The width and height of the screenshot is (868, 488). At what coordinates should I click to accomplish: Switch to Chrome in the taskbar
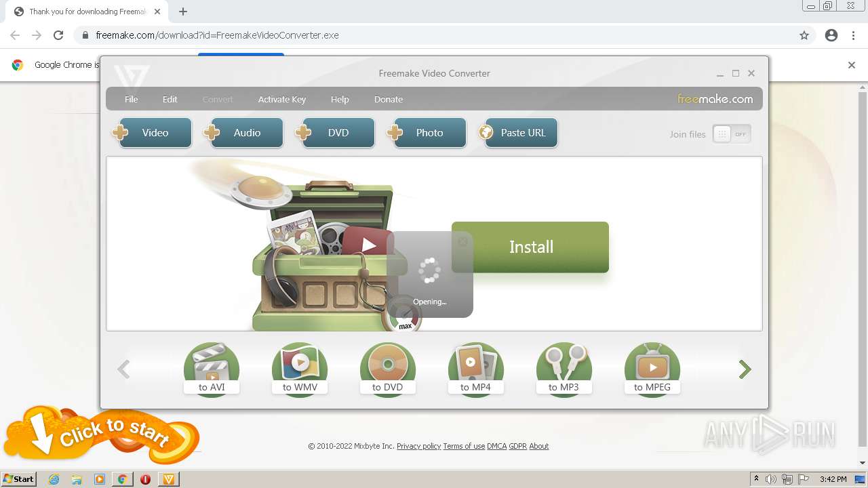123,479
